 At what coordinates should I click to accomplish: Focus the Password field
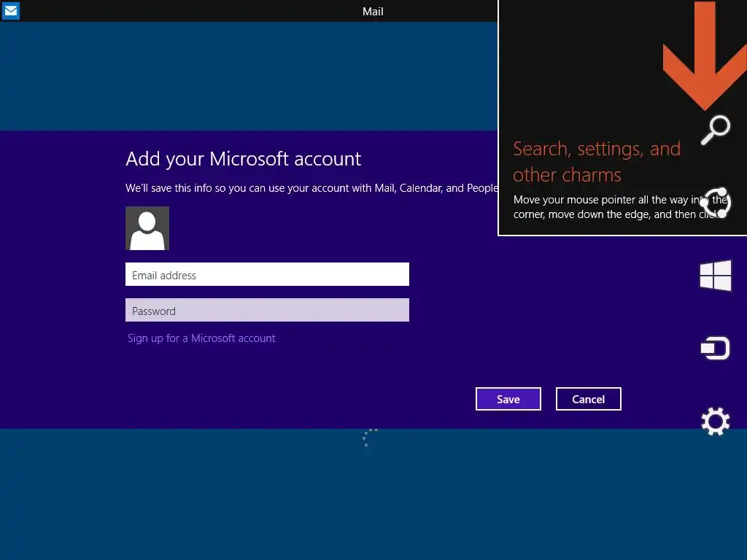(267, 310)
